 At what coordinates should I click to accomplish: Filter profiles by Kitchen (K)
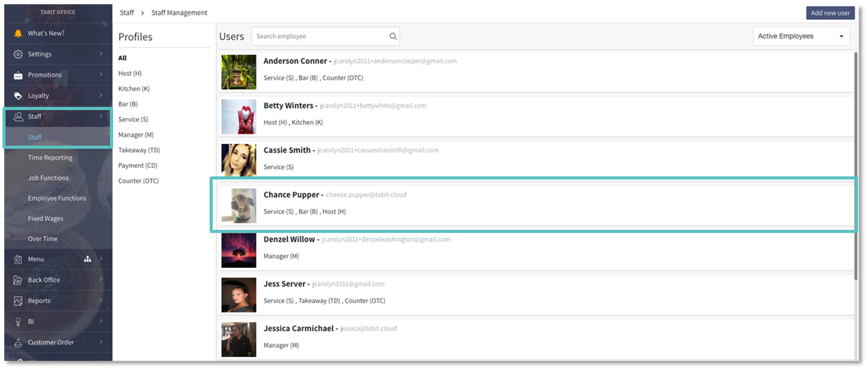[x=133, y=89]
